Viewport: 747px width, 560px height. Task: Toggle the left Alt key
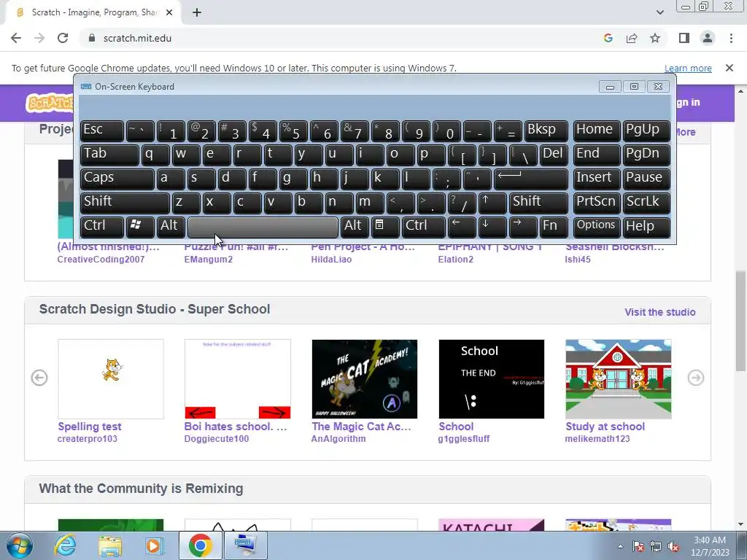(x=171, y=226)
